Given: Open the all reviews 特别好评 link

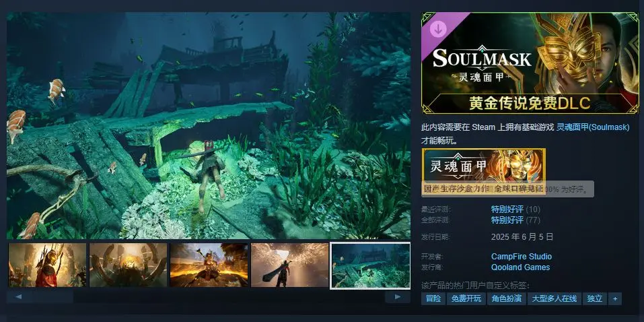Looking at the screenshot, I should pyautogui.click(x=507, y=220).
